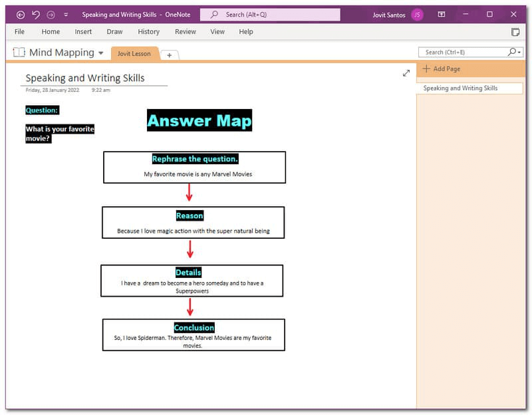
Task: Click the Conclusion heading
Action: coord(194,327)
